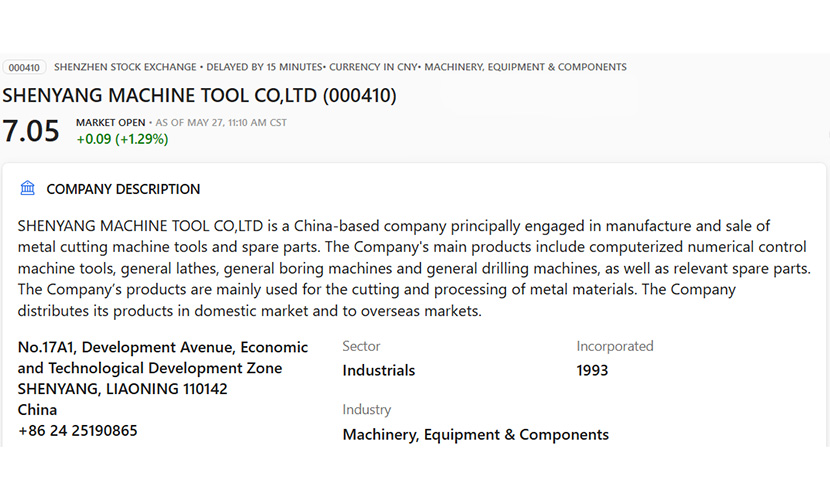Select the Shenzhen Stock Exchange label
Screen dimensions: 830x500
(125, 67)
